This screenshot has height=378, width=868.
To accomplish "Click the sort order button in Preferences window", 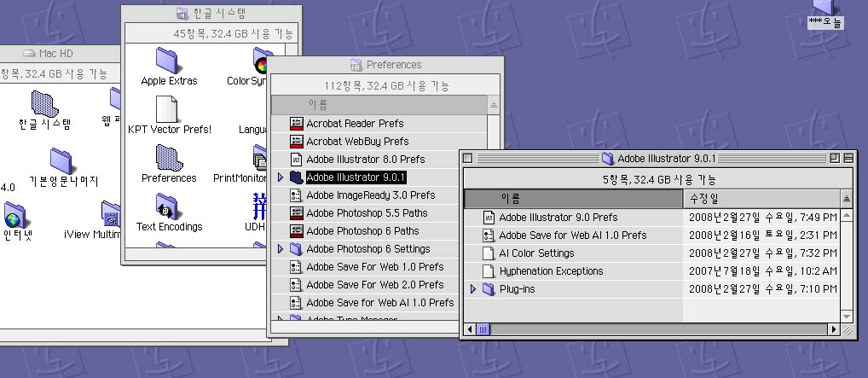I will click(x=493, y=105).
